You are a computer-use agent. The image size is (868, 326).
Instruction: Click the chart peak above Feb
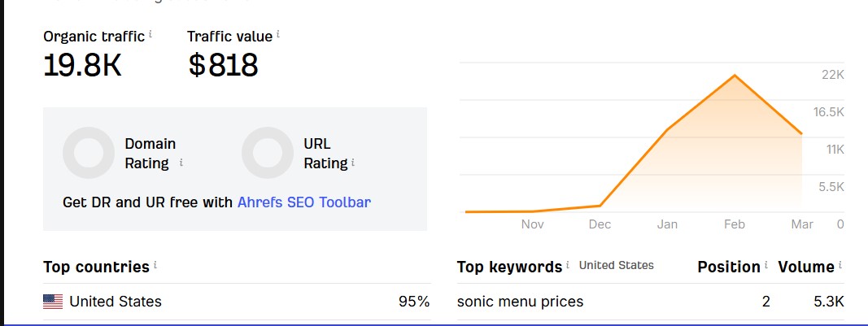tap(735, 76)
